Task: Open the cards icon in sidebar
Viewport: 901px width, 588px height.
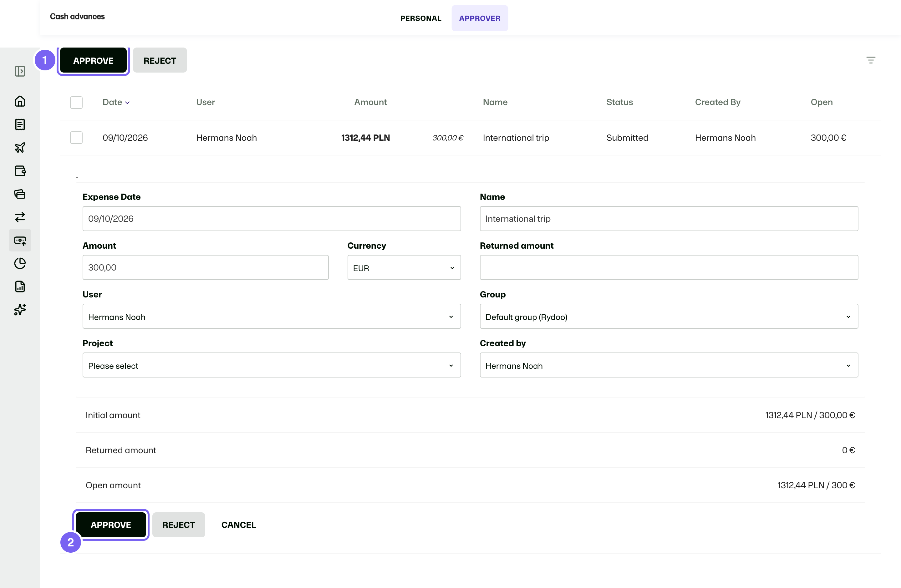Action: pos(20,194)
